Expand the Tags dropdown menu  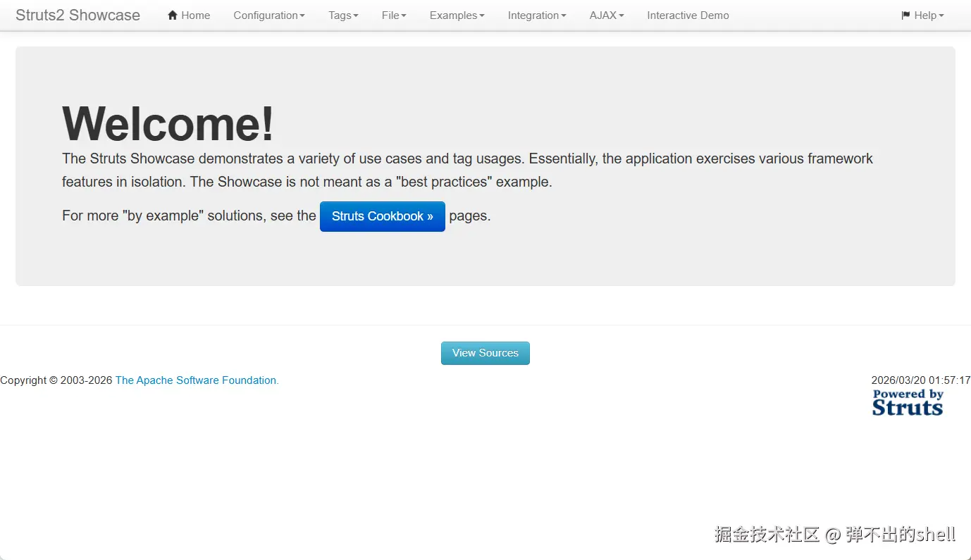(x=343, y=15)
